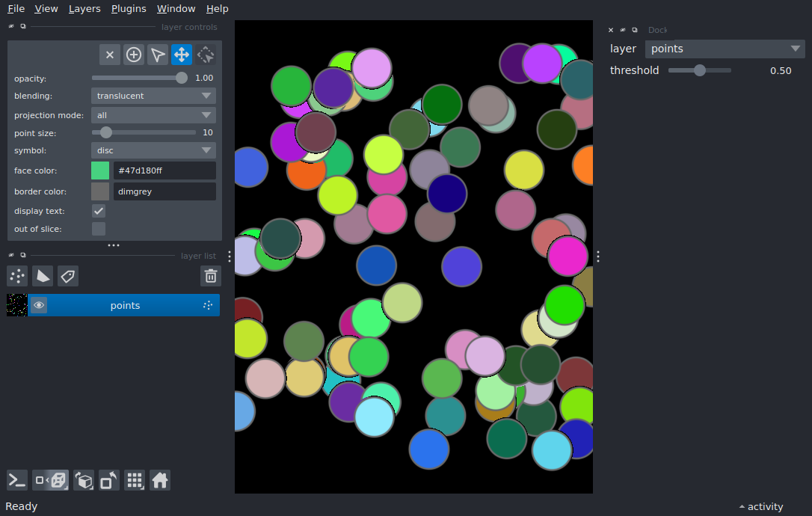The image size is (812, 516).
Task: Open the Plugins menu
Action: pos(129,9)
